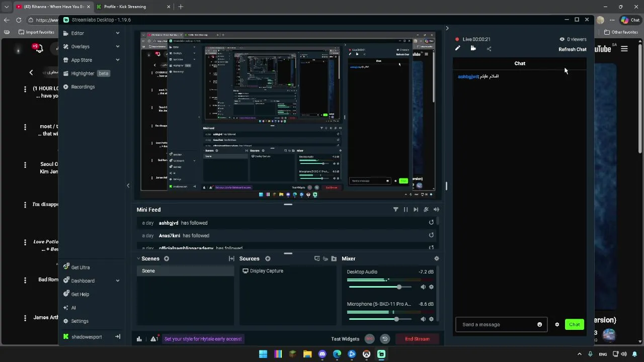Expand the Overlays menu chevron

tap(118, 46)
